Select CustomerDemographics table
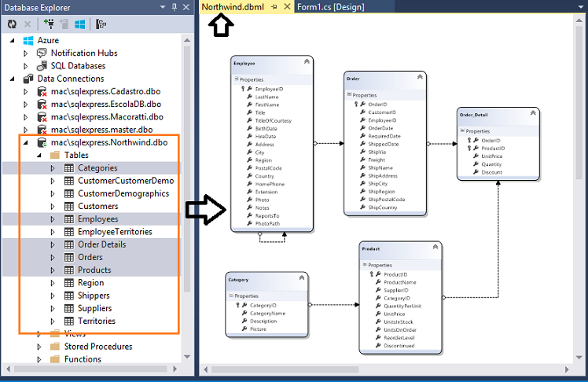This screenshot has width=588, height=382. tap(123, 193)
